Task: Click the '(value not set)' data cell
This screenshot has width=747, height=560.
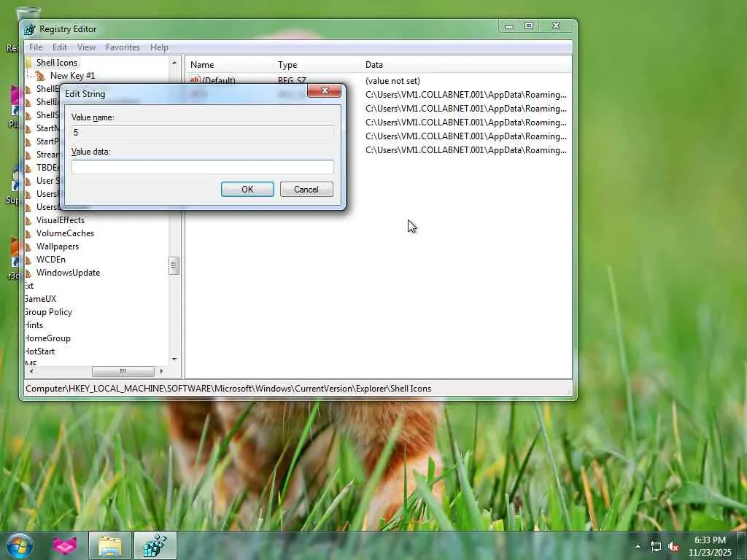Action: coord(392,81)
